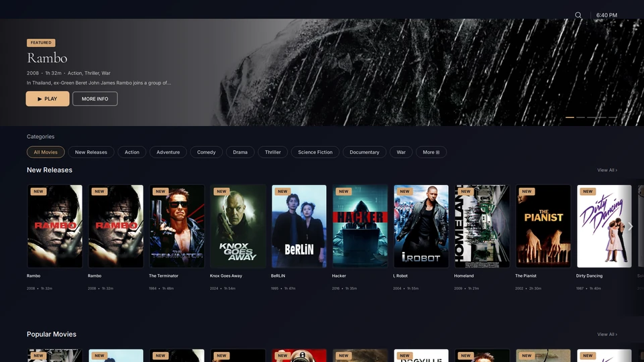Open the Dirty Dancing poster

[x=604, y=226]
